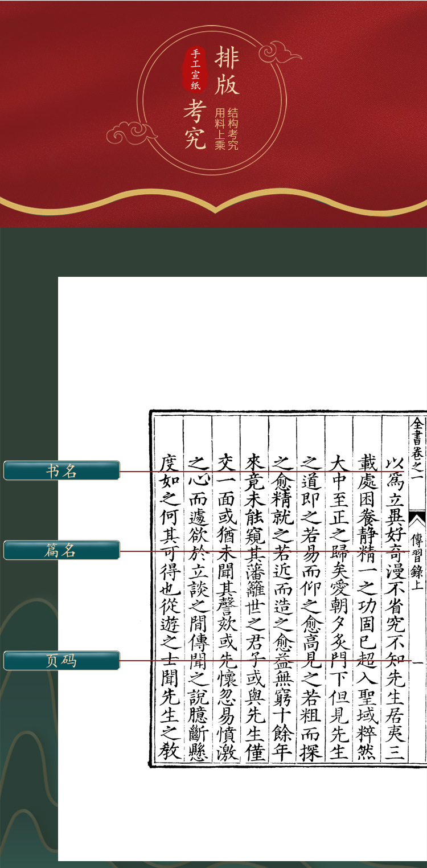Viewport: 427px width, 868px height.
Task: Click the text column starting 度如之何
Action: click(170, 607)
